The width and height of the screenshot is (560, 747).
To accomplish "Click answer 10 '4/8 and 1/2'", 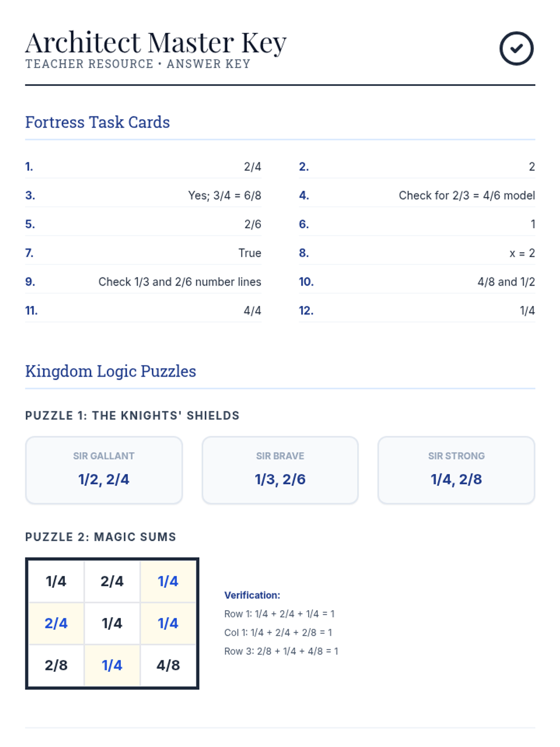I will [x=506, y=282].
